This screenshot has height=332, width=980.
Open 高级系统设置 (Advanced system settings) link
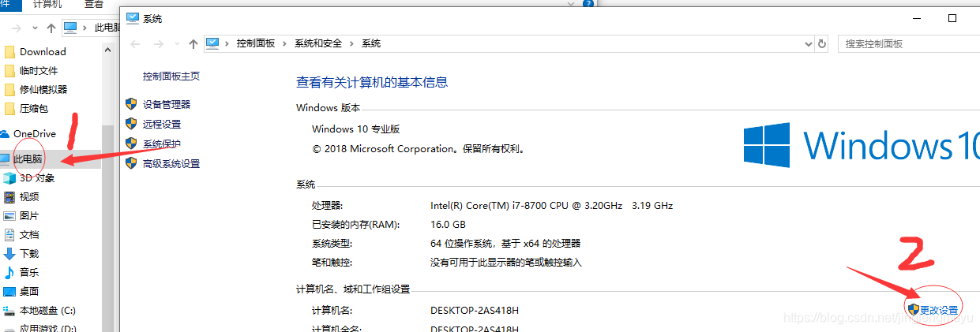pyautogui.click(x=171, y=163)
